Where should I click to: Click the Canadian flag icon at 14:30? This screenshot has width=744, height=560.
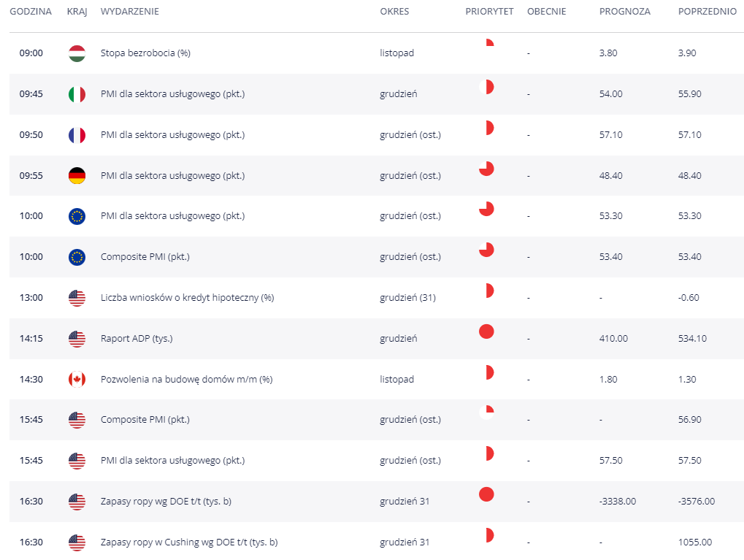[77, 379]
